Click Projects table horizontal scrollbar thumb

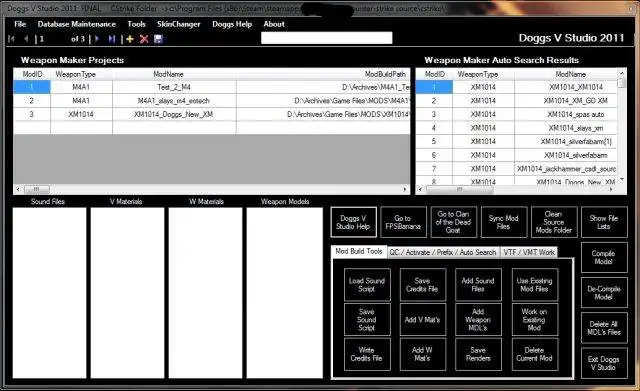pos(37,189)
